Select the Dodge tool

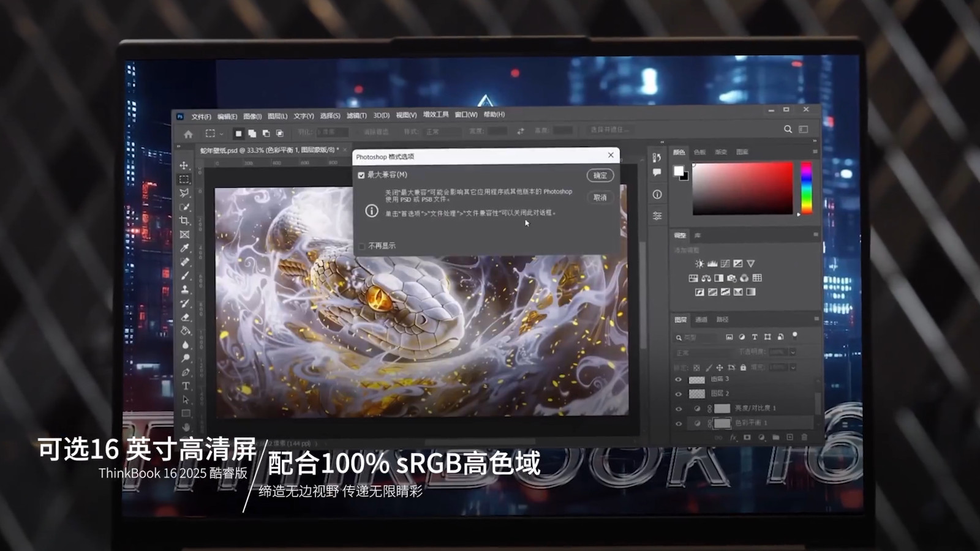185,358
